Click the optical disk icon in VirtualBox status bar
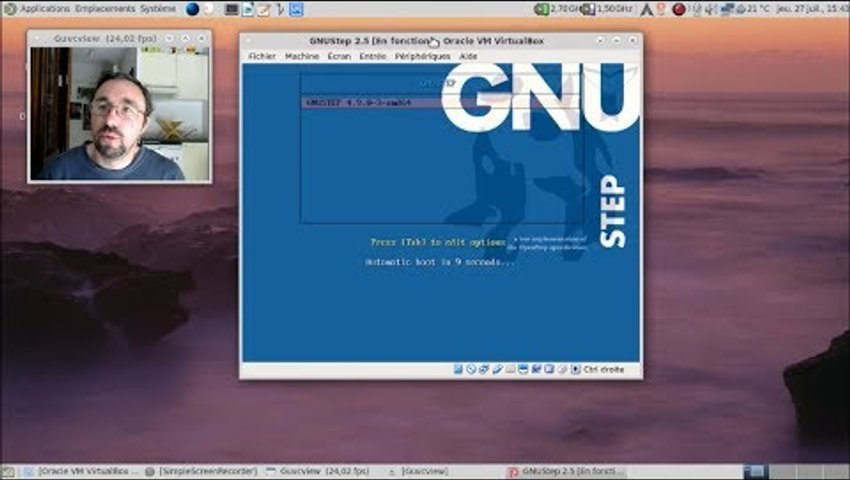 click(x=471, y=369)
